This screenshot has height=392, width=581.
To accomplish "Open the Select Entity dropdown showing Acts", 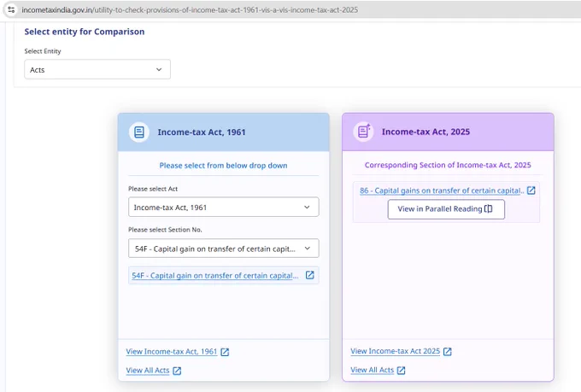I will (97, 69).
